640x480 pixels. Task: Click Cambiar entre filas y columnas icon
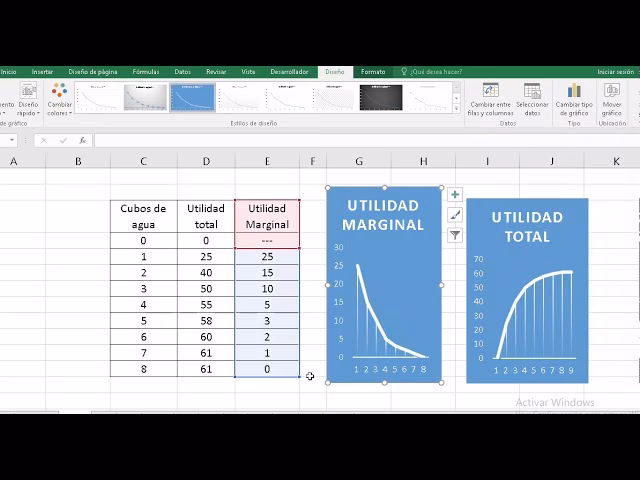[490, 92]
